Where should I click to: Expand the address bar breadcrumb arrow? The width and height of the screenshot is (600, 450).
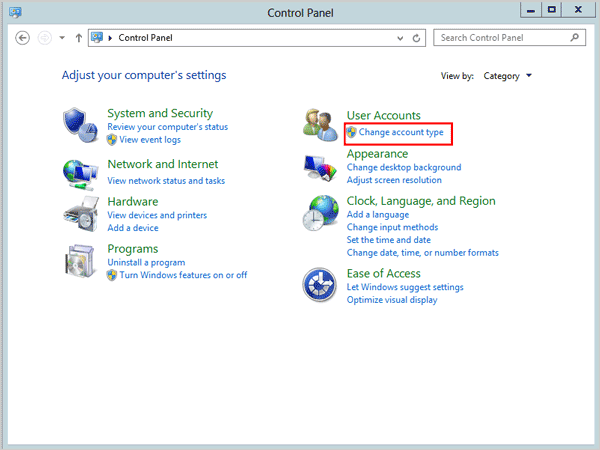[110, 38]
